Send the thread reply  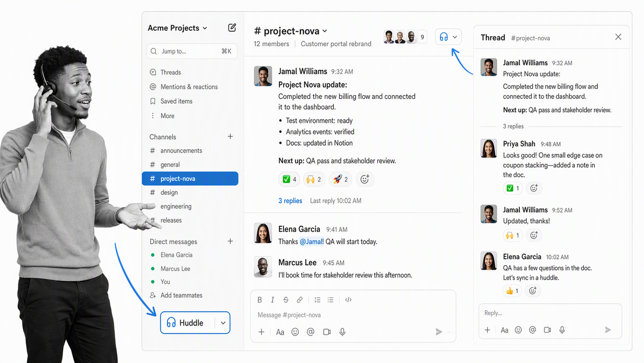coord(608,330)
